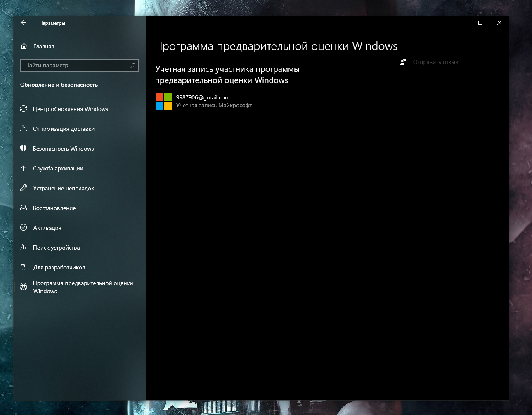532x415 pixels.
Task: Open Главная settings page
Action: (x=79, y=46)
